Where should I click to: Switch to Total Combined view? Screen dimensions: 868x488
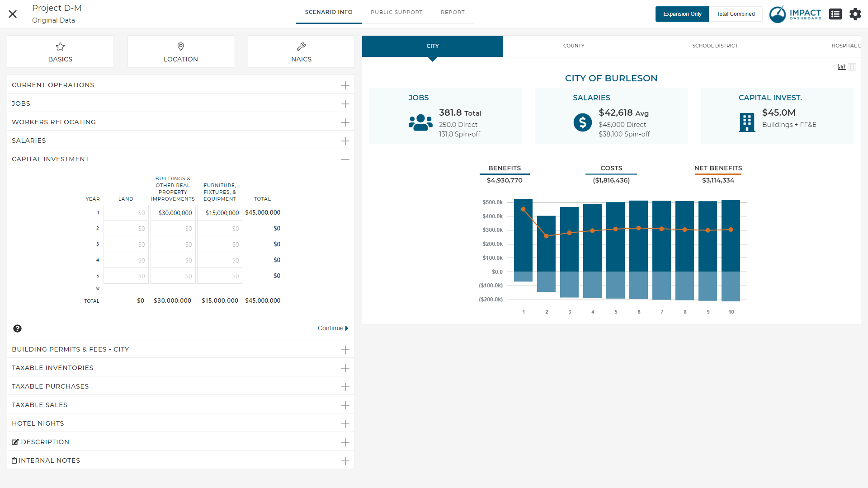click(x=735, y=14)
